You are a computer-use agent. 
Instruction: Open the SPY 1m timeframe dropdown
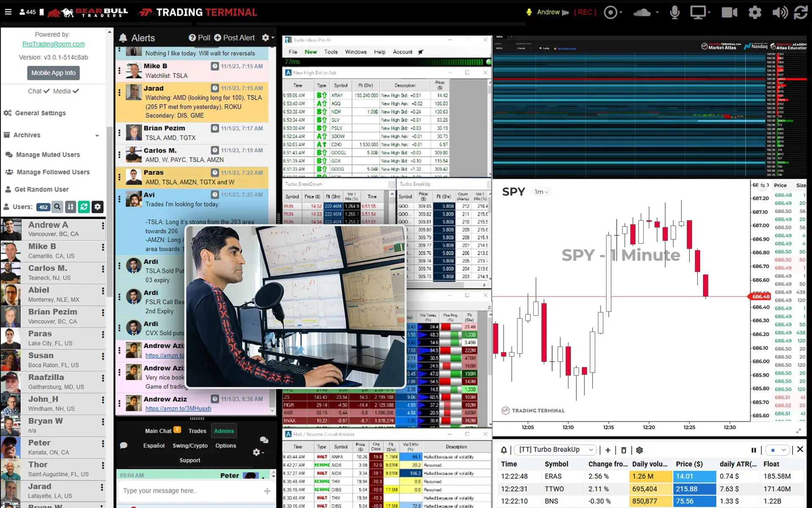point(541,192)
